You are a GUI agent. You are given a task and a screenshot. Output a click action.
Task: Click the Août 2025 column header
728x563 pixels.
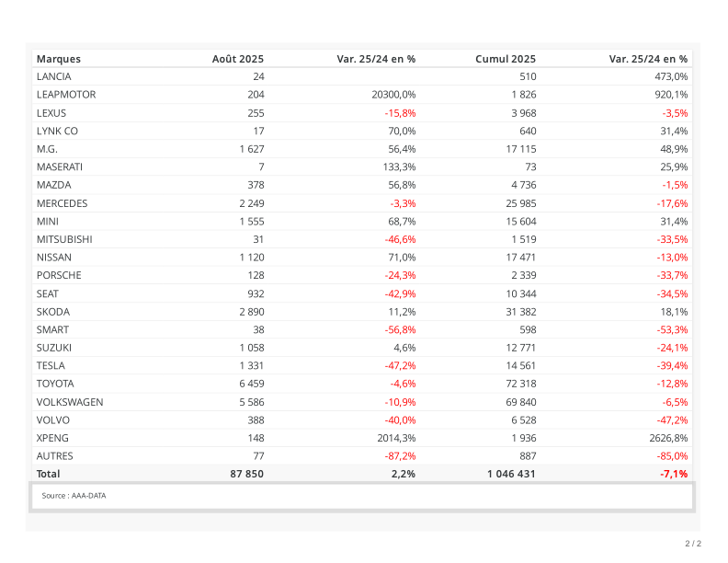pyautogui.click(x=238, y=58)
